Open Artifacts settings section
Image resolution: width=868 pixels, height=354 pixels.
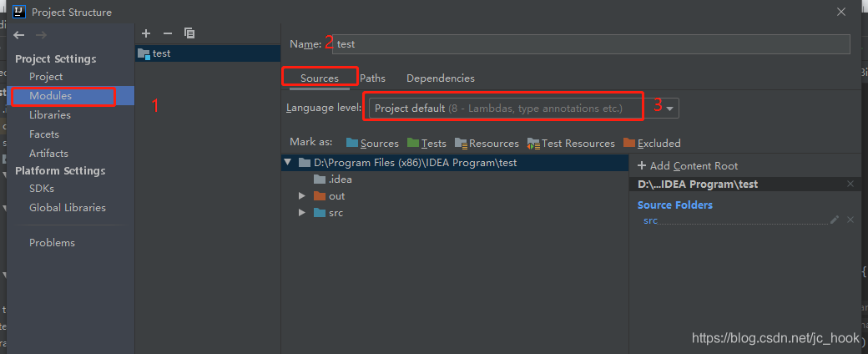[48, 153]
